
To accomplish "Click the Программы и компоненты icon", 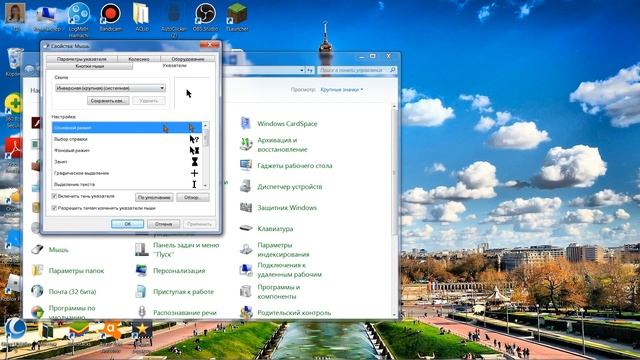I will tap(246, 291).
